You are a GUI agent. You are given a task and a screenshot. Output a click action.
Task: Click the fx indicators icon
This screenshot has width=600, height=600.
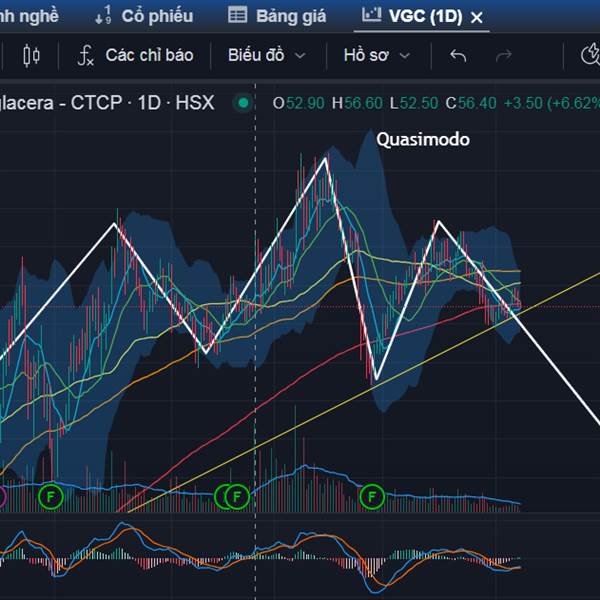[x=85, y=56]
